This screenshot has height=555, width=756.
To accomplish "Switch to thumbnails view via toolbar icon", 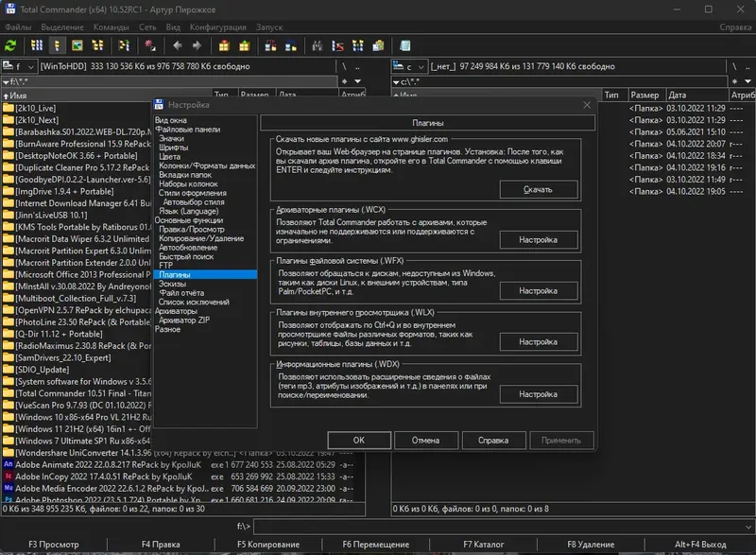I will [77, 44].
